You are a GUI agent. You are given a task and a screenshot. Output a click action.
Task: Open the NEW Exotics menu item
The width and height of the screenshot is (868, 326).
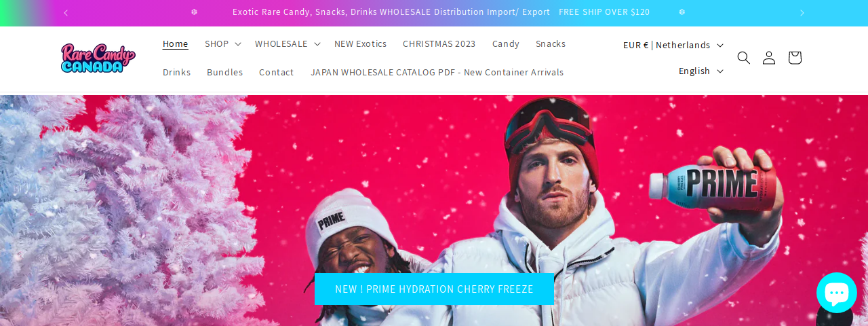(x=360, y=43)
